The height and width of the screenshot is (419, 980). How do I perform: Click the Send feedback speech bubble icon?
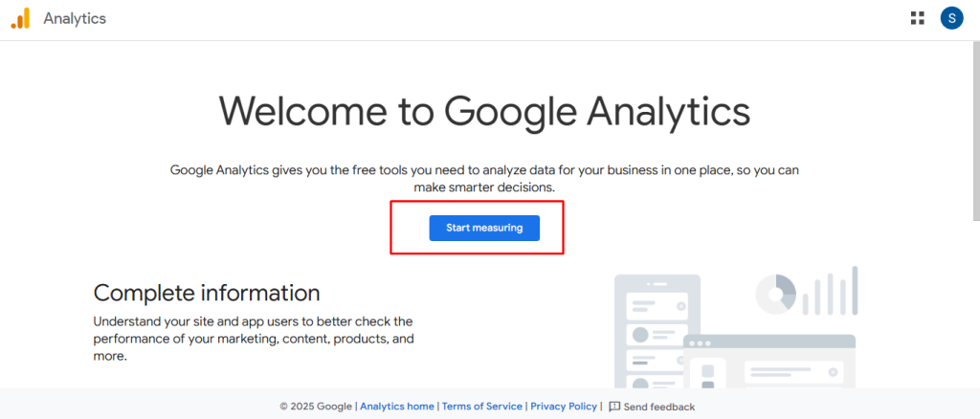pos(614,407)
